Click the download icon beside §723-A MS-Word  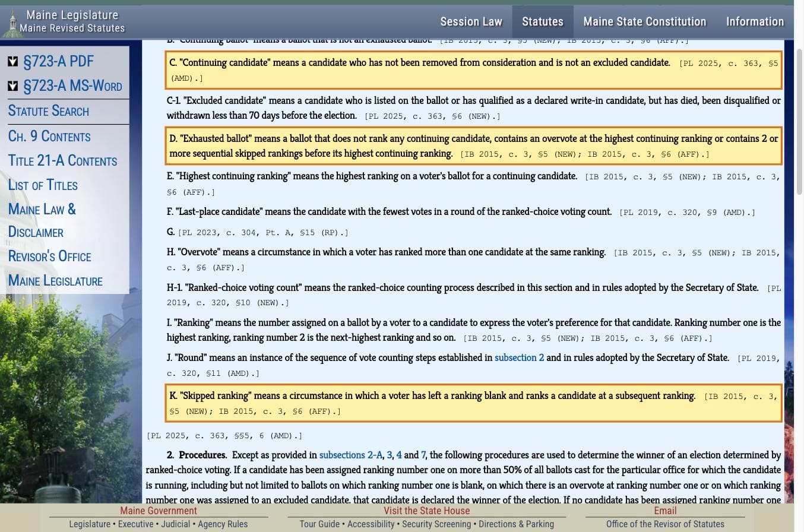(x=13, y=87)
